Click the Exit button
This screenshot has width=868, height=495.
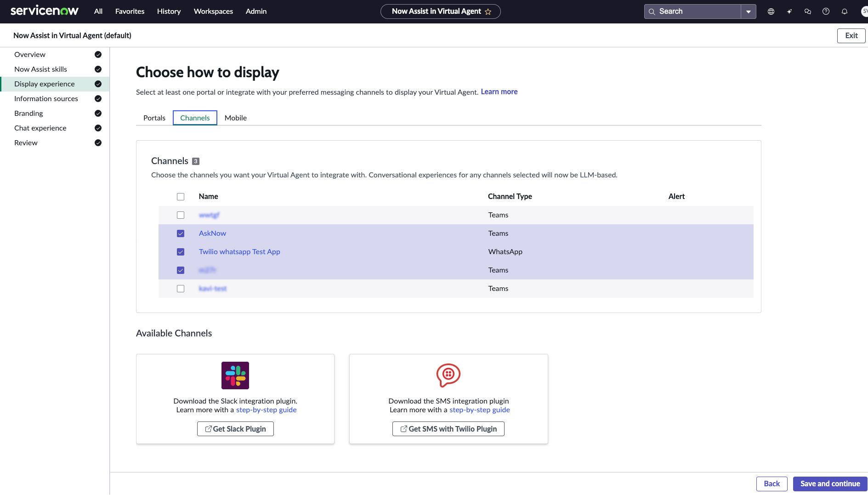(851, 35)
